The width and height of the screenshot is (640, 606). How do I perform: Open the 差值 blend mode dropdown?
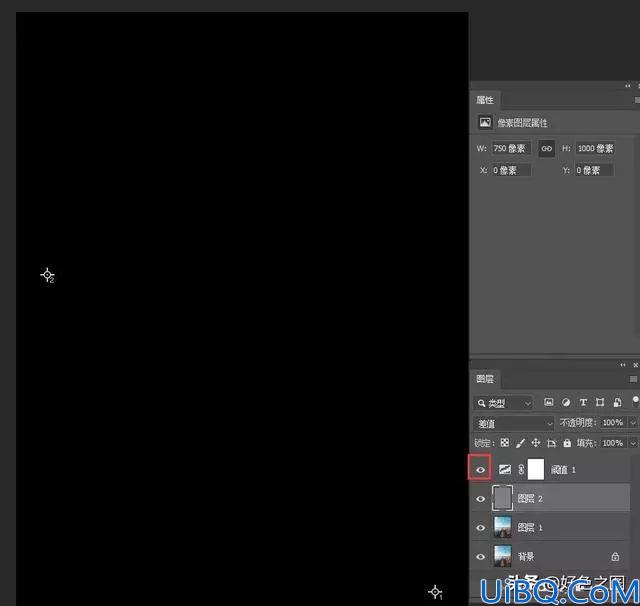[513, 424]
